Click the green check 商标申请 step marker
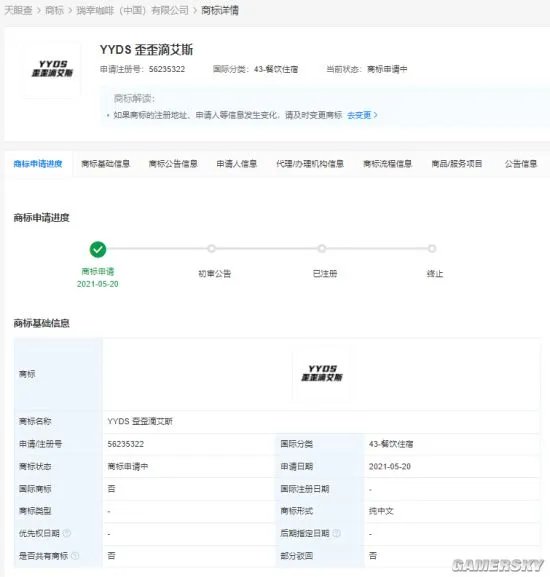The image size is (550, 577). click(x=98, y=249)
